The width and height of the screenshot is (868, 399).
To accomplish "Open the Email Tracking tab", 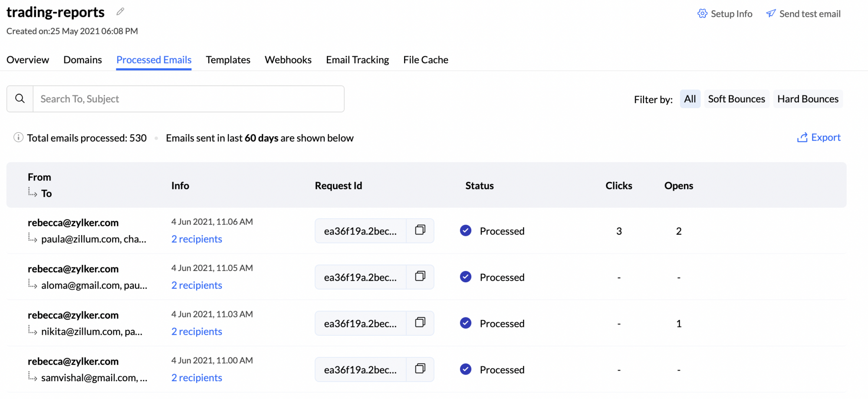I will tap(357, 60).
